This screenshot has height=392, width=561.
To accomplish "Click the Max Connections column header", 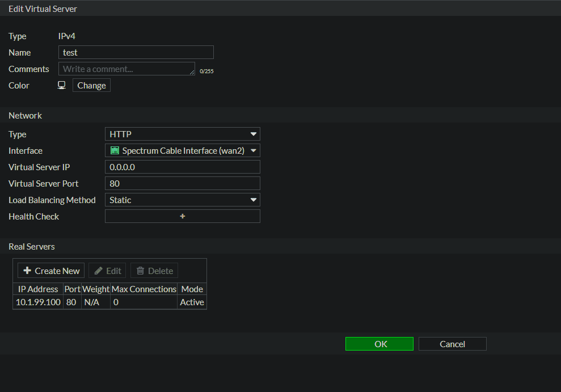I will pos(144,289).
